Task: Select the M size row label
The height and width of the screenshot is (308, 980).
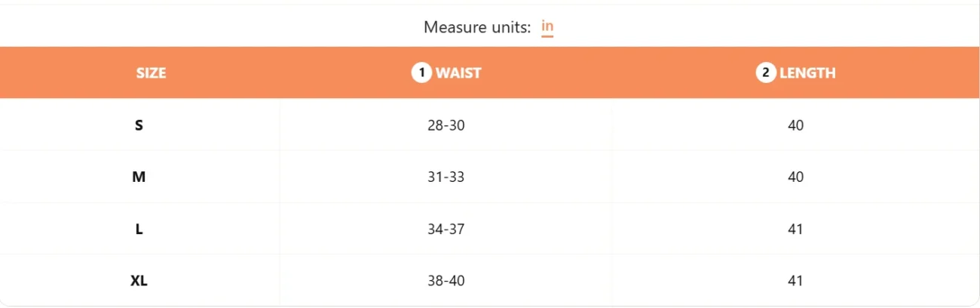Action: coord(139,177)
